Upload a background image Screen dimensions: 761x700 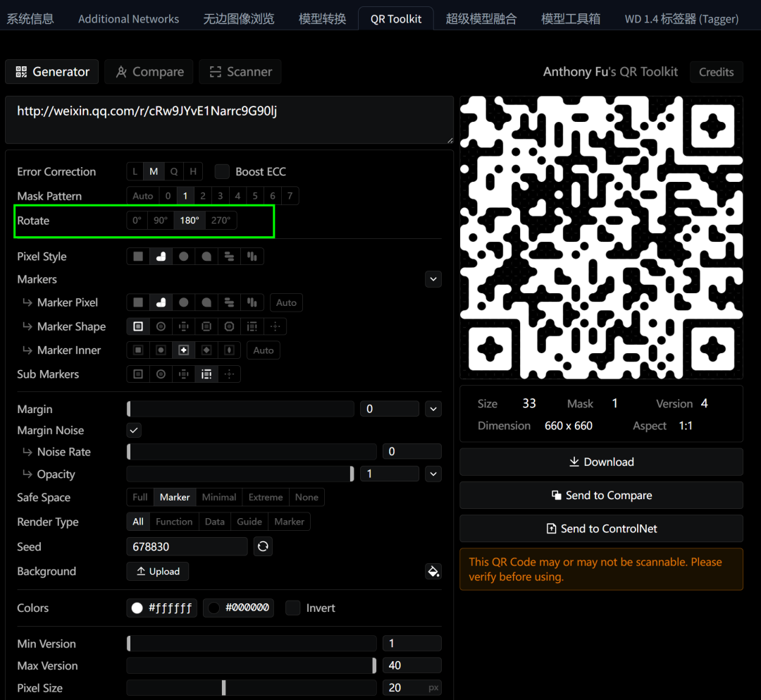point(158,572)
